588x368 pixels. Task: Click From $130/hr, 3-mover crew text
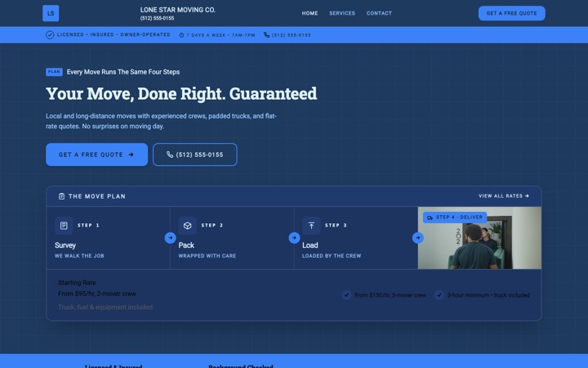click(390, 295)
